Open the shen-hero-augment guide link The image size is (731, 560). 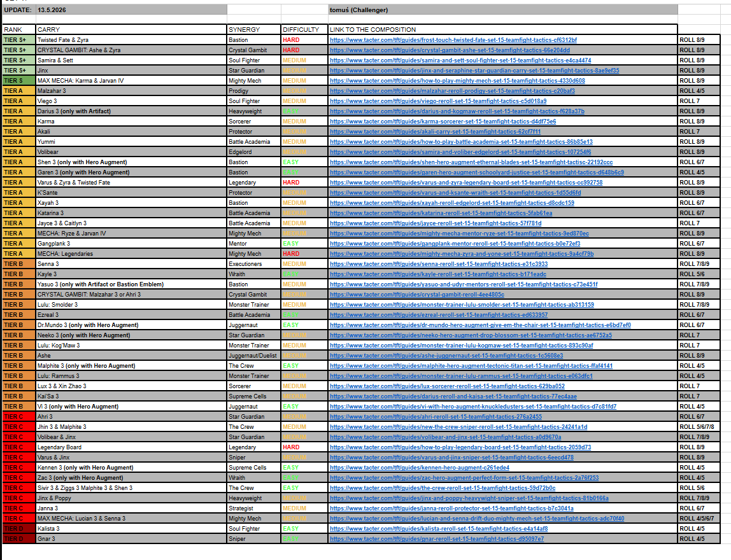click(x=471, y=162)
